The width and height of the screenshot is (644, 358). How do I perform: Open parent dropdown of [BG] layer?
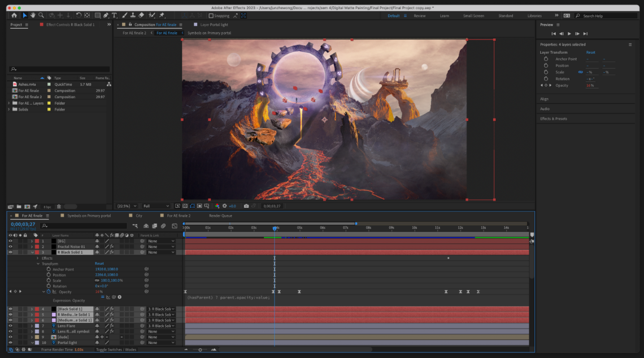(161, 241)
